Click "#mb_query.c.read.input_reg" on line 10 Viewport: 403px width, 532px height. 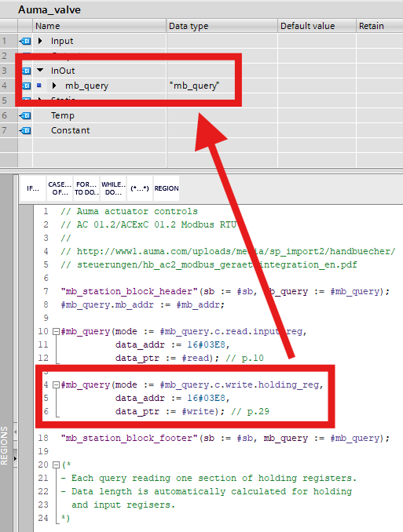click(231, 331)
